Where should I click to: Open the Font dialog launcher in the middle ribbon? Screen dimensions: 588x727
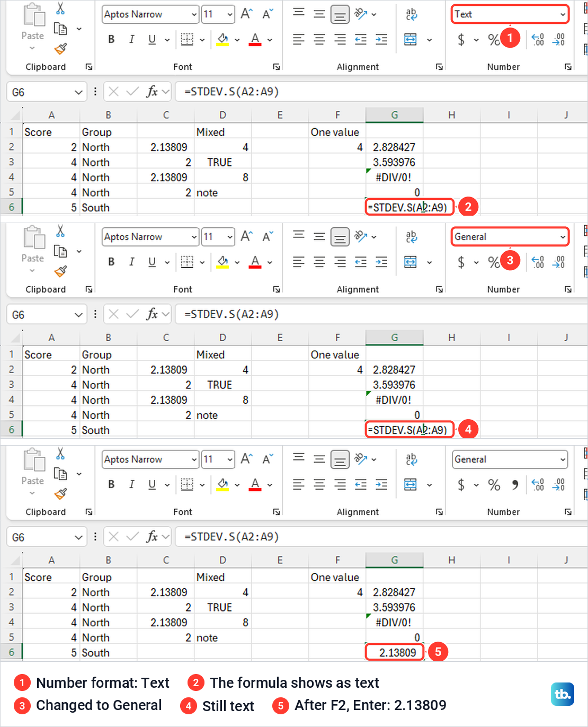pyautogui.click(x=277, y=289)
